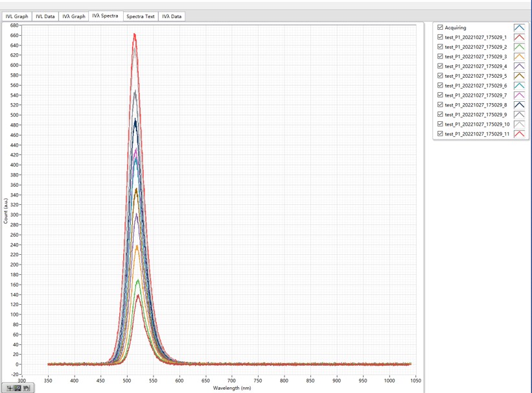Viewport: 532px width, 393px height.
Task: Select the hand pan tool
Action: pyautogui.click(x=27, y=388)
